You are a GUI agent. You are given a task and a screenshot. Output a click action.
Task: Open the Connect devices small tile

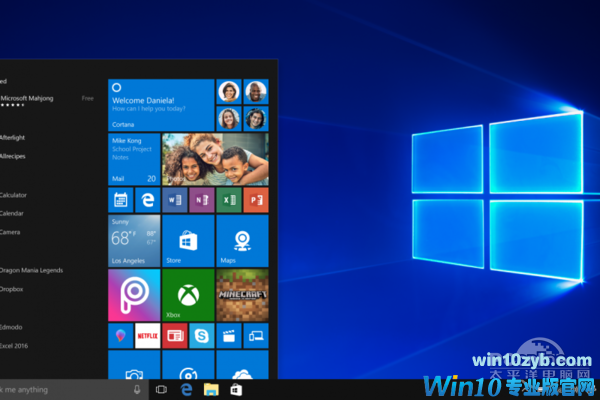coord(256,336)
